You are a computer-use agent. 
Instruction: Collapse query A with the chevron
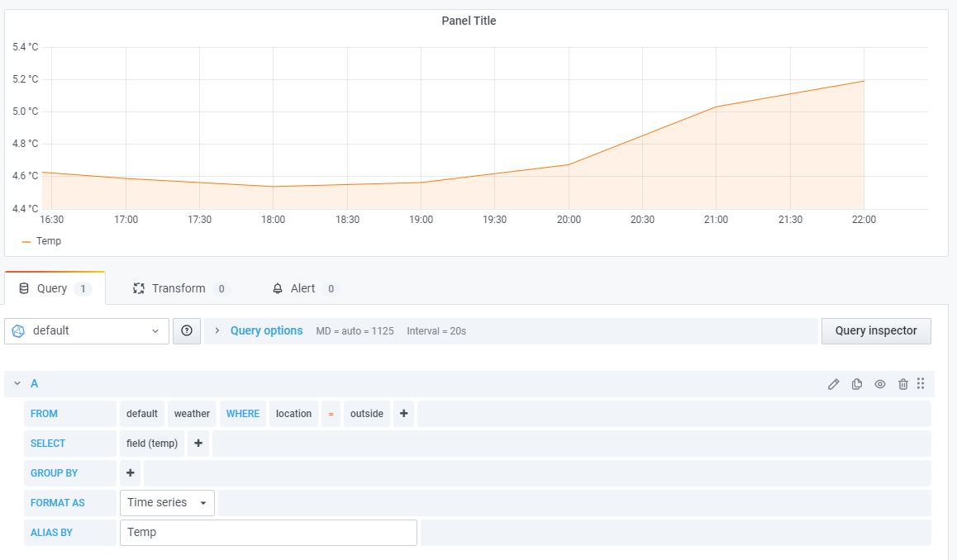(17, 384)
